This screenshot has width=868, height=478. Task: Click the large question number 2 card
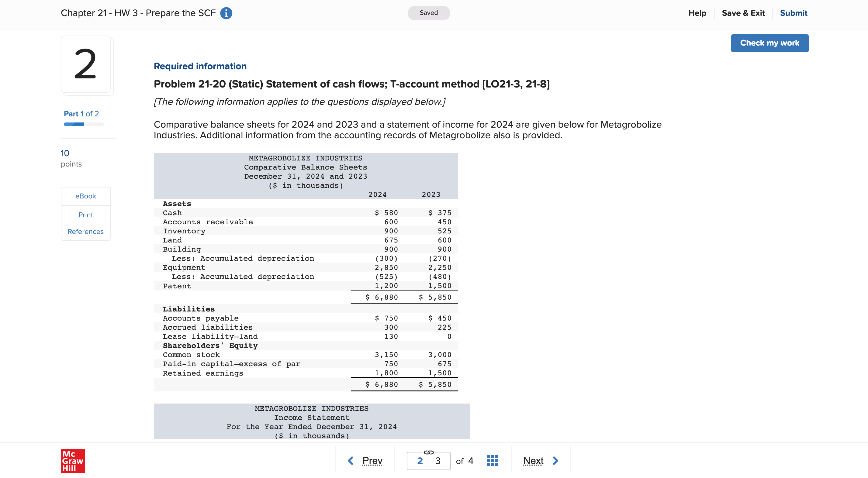coord(86,64)
